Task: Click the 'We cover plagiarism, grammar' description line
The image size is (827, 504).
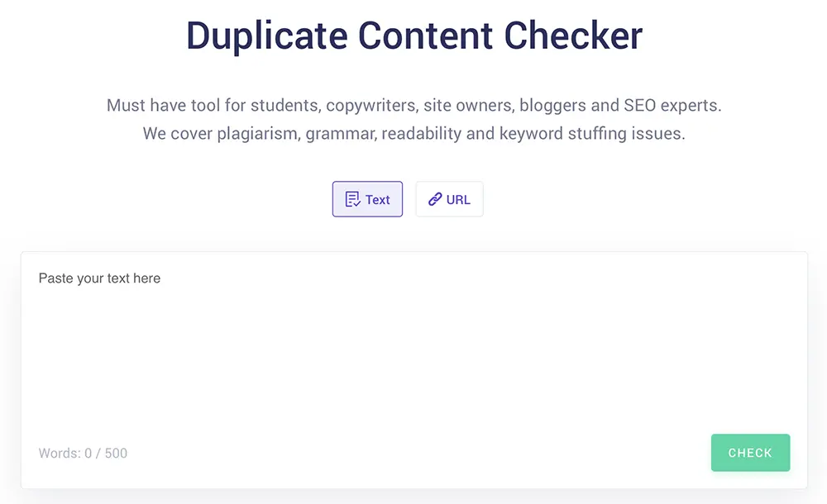Action: pyautogui.click(x=413, y=133)
